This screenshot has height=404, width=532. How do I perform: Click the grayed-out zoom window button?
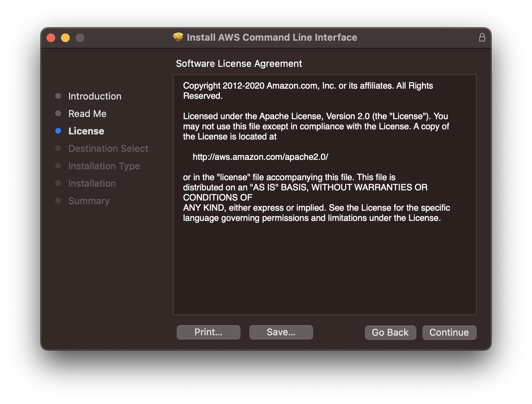[x=80, y=38]
